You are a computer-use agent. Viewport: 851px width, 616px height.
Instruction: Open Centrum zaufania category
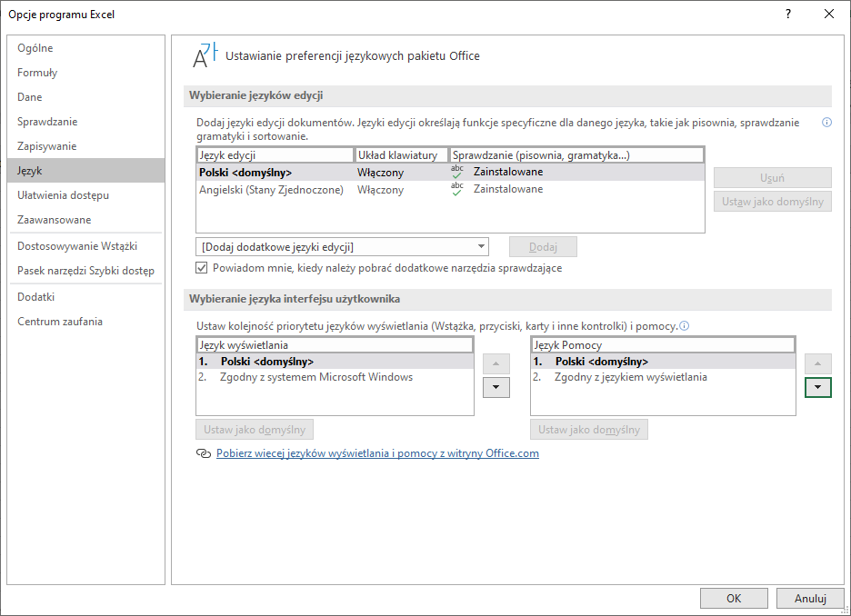coord(85,321)
